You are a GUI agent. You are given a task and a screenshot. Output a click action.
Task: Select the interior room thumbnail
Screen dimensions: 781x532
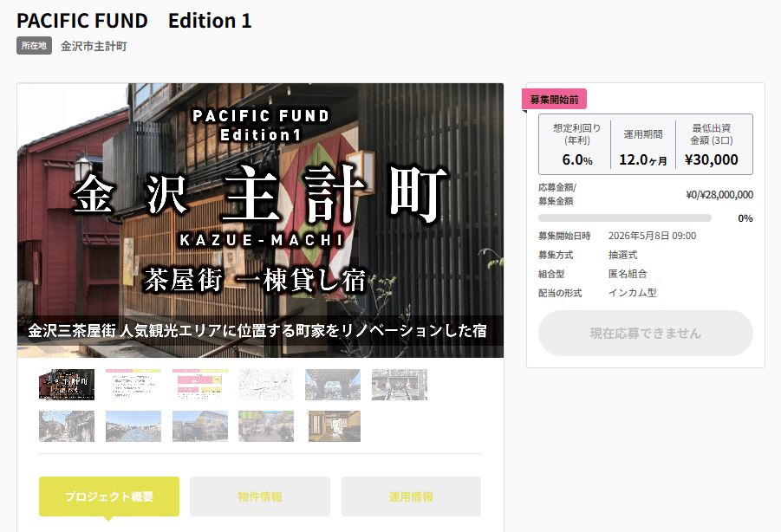[x=333, y=426]
